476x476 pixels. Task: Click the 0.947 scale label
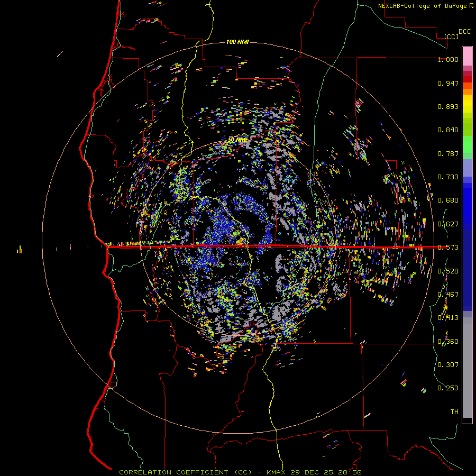click(448, 83)
